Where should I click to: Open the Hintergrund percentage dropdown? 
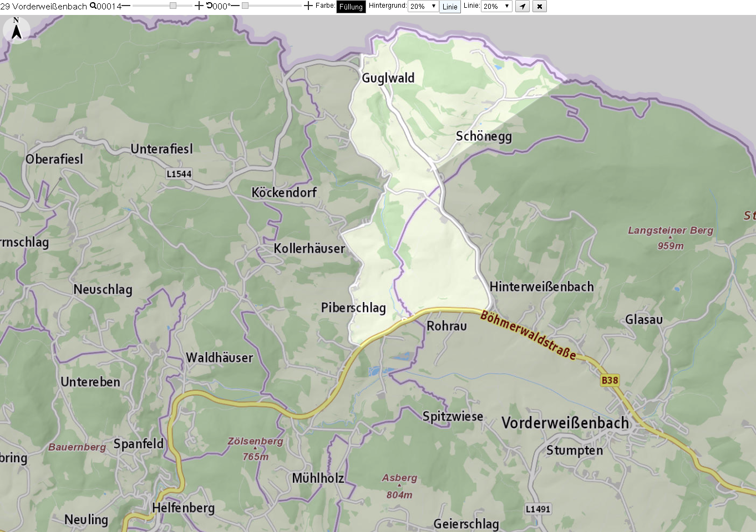click(x=423, y=6)
